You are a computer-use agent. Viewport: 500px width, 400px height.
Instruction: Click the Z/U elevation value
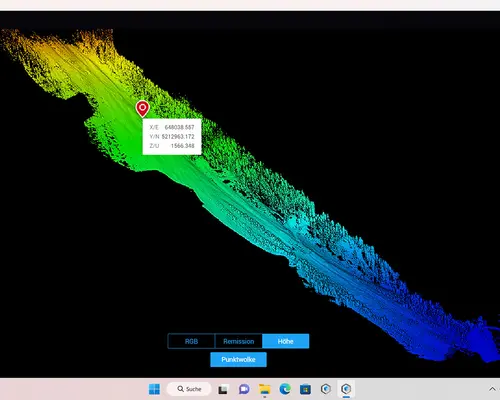point(182,146)
